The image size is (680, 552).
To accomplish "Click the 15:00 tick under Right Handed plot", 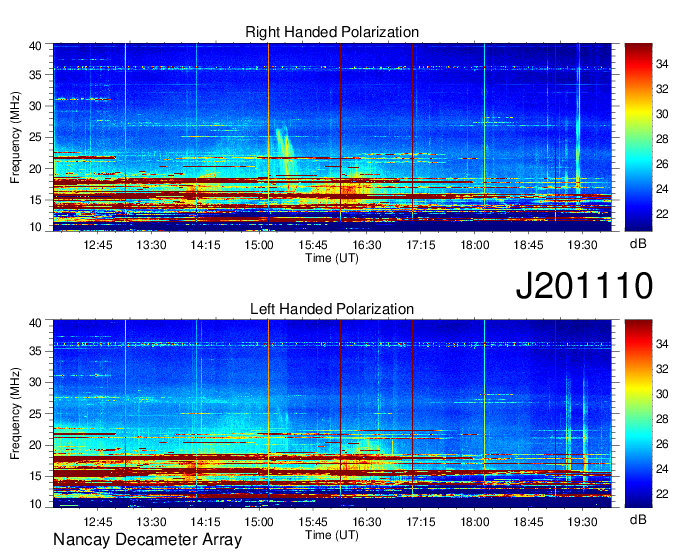I will pyautogui.click(x=259, y=245).
